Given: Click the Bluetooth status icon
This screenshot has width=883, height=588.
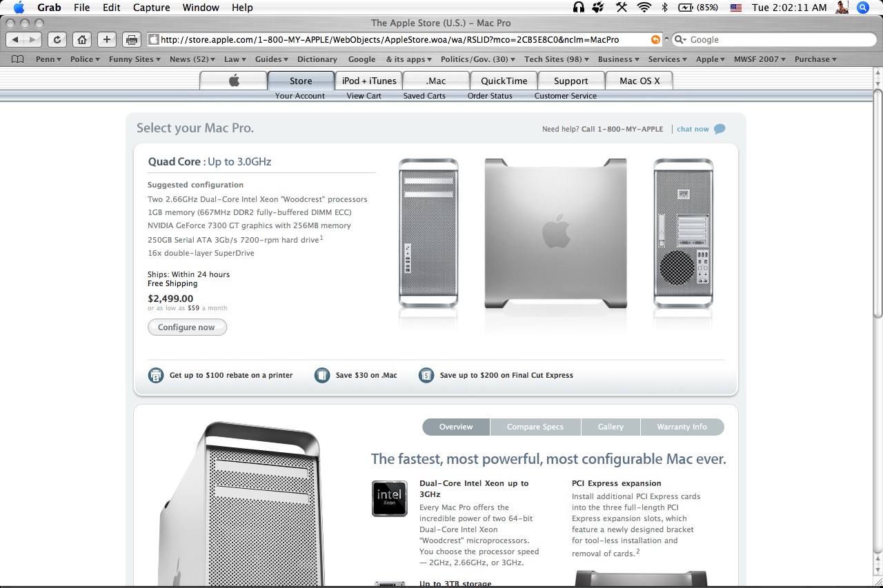Looking at the screenshot, I should [665, 8].
